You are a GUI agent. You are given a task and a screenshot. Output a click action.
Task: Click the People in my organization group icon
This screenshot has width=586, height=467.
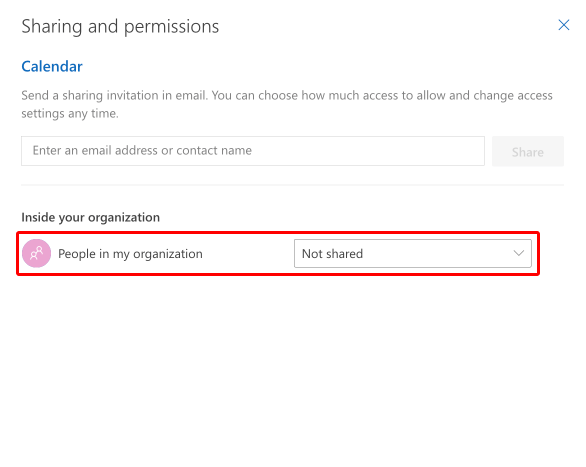pos(37,254)
